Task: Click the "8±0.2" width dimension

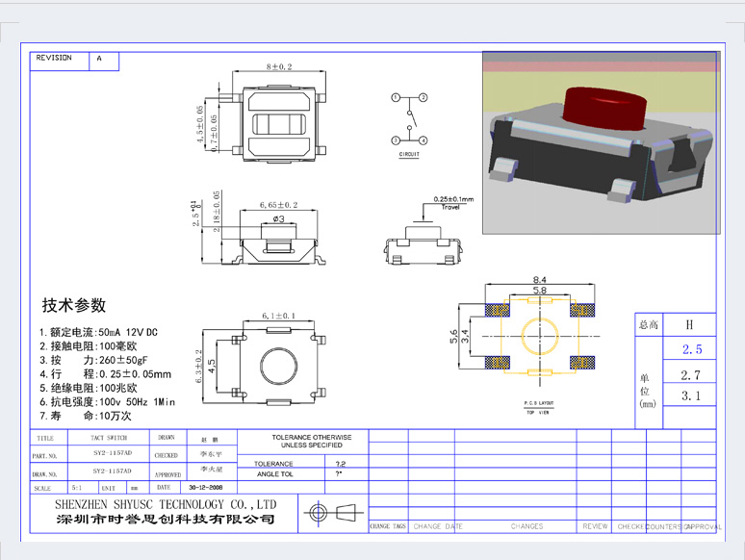Action: tap(279, 67)
